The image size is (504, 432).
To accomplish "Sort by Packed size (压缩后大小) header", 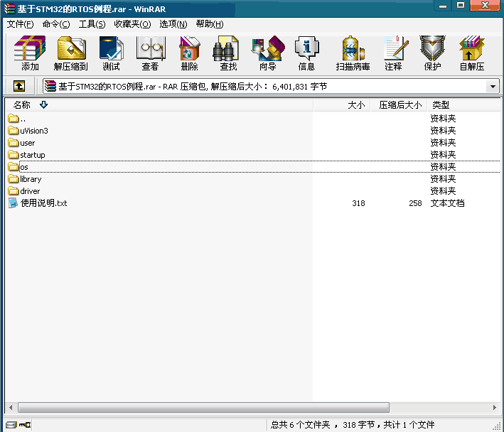I will click(x=399, y=104).
